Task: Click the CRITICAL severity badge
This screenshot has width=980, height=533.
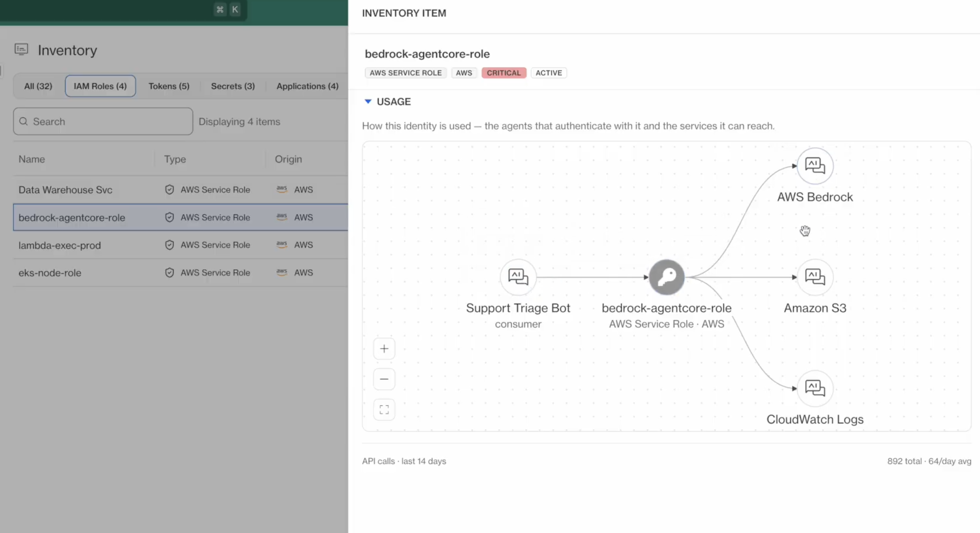Action: (x=504, y=73)
